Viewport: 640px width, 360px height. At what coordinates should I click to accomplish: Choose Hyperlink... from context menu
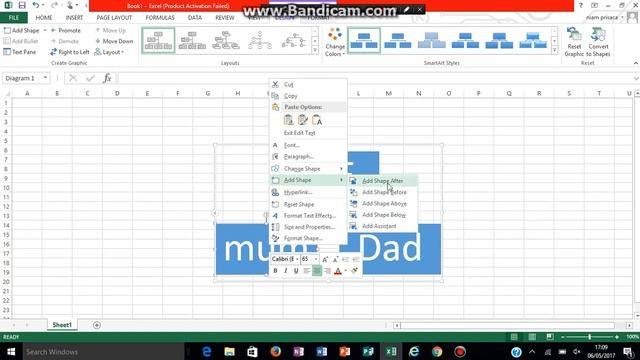coord(308,192)
